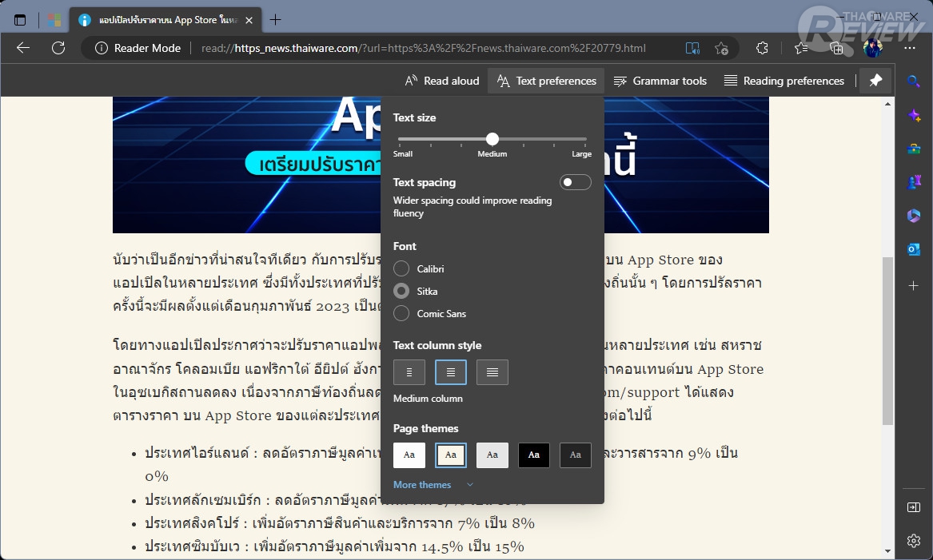Expand More themes chevron
This screenshot has width=933, height=560.
click(470, 484)
